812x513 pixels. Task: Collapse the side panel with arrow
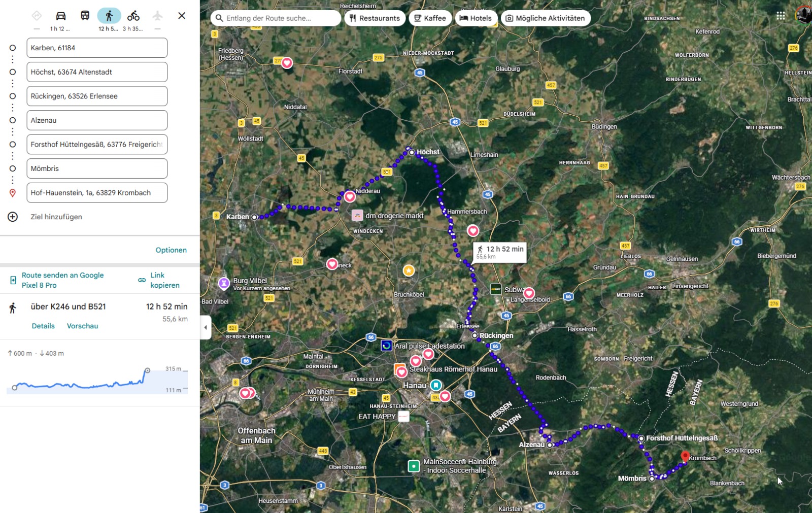coord(206,327)
